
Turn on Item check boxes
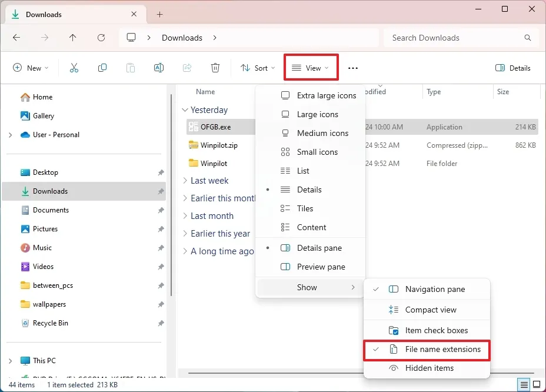(x=437, y=330)
